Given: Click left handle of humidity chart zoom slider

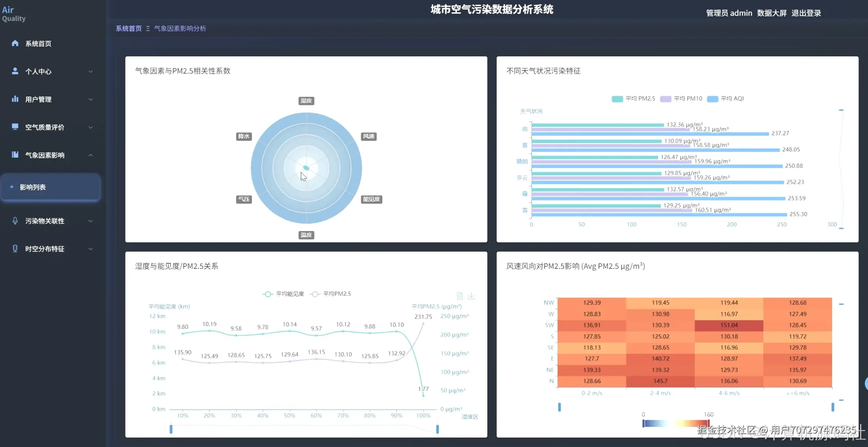Looking at the screenshot, I should [171, 429].
